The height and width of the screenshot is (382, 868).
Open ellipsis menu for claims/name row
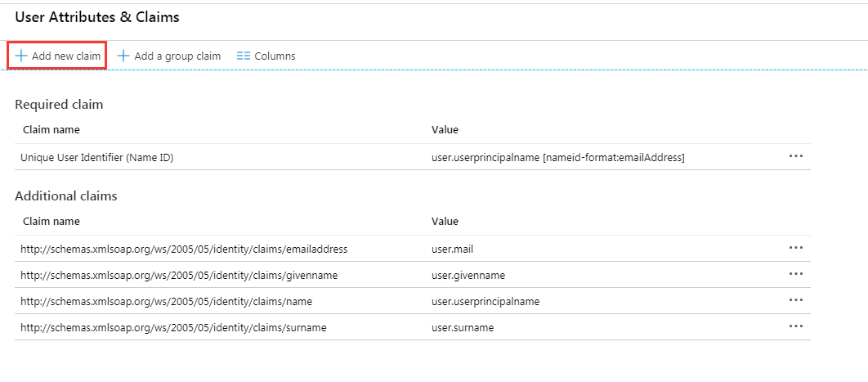[x=795, y=300]
